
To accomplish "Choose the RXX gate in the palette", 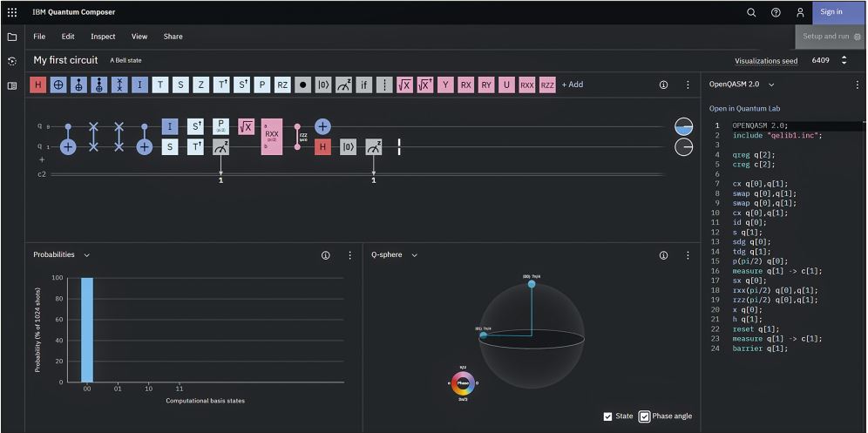I will click(x=527, y=85).
